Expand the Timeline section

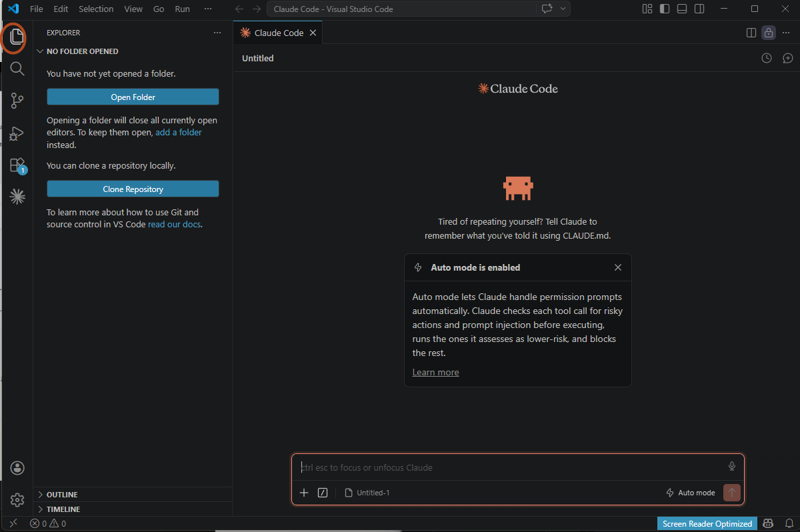click(x=133, y=509)
